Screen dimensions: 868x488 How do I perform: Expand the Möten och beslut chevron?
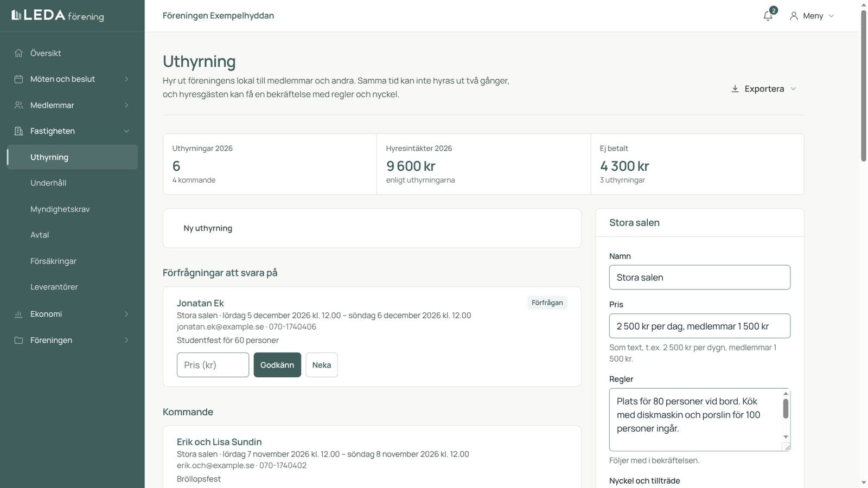pyautogui.click(x=126, y=79)
